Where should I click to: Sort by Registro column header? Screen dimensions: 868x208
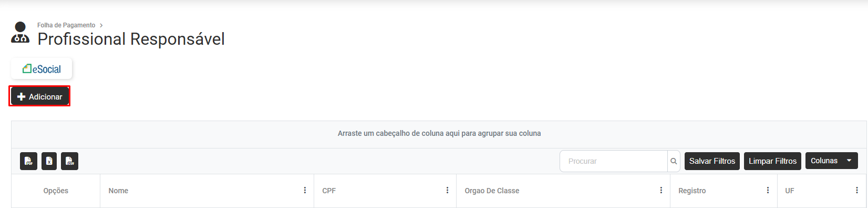(x=692, y=191)
